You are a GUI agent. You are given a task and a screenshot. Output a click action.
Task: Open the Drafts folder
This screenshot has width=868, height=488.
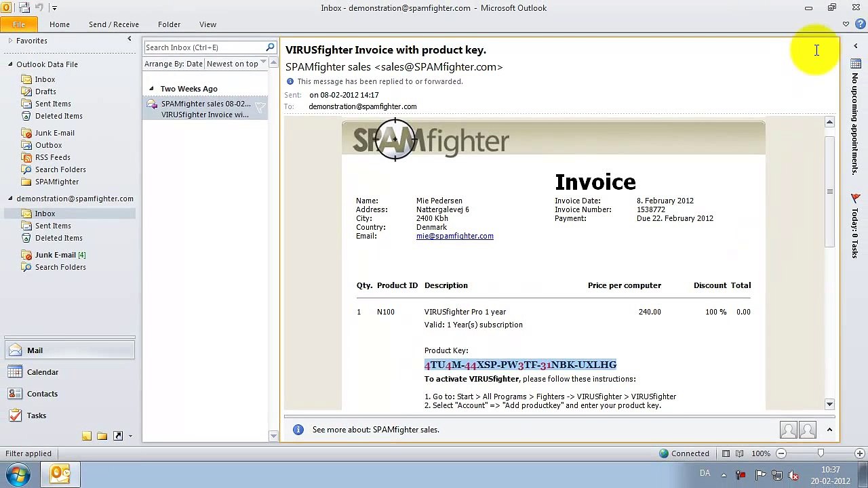click(45, 91)
